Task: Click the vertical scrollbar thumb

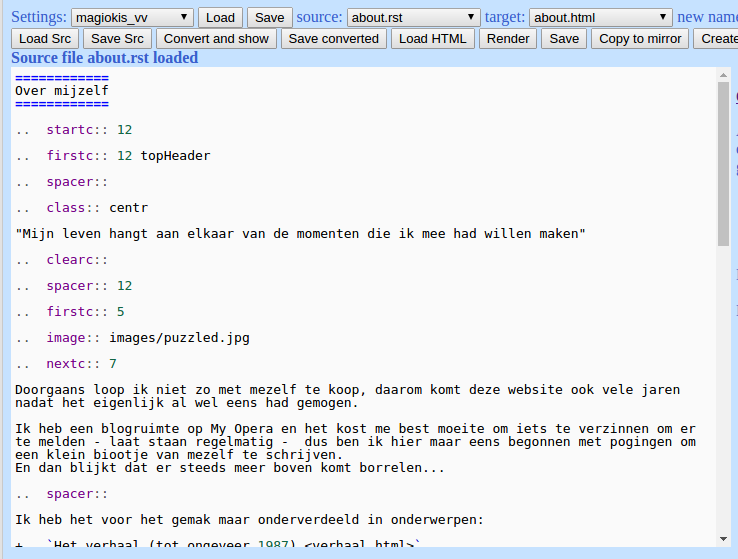Action: click(x=723, y=164)
